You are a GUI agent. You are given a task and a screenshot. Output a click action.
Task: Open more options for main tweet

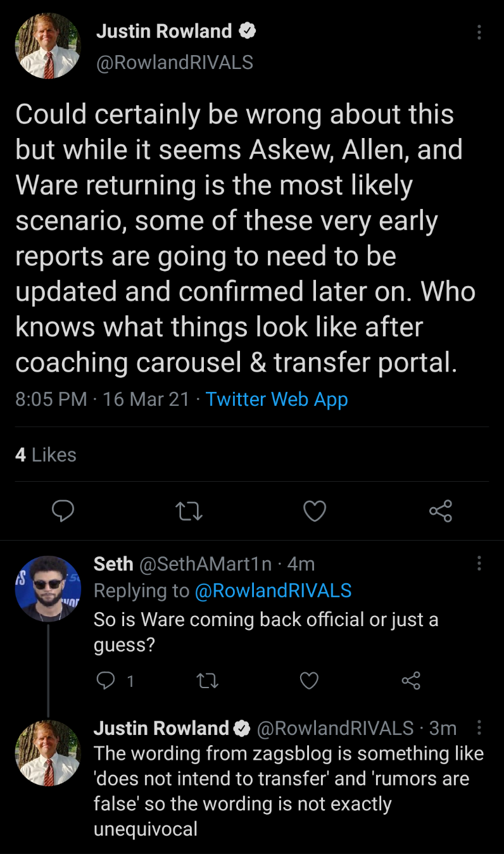[479, 32]
